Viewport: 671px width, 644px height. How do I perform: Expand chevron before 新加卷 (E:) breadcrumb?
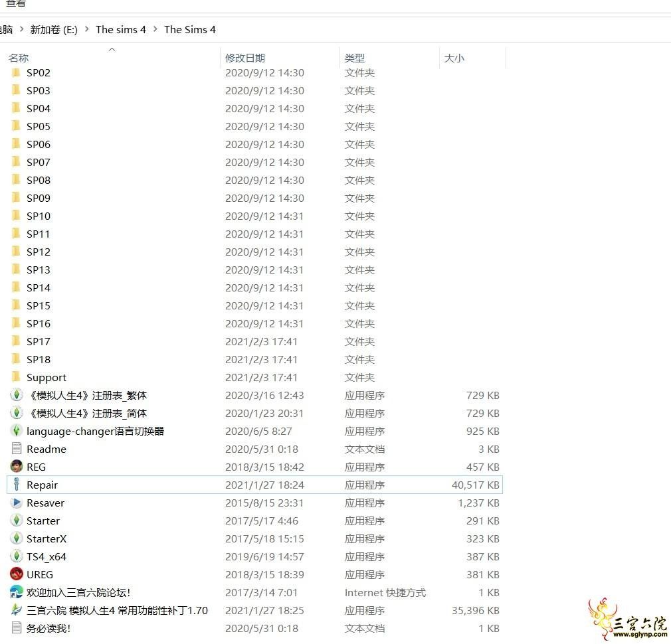(21, 29)
